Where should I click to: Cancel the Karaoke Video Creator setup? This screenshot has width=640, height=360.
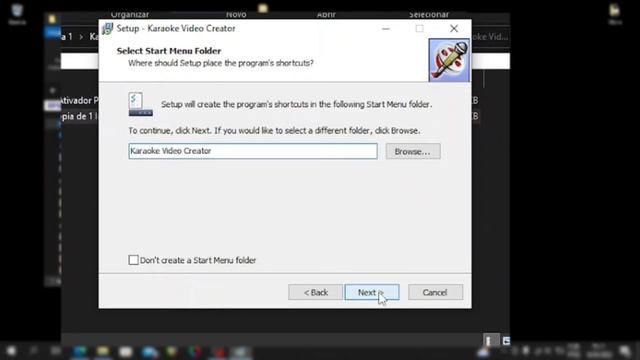point(436,292)
